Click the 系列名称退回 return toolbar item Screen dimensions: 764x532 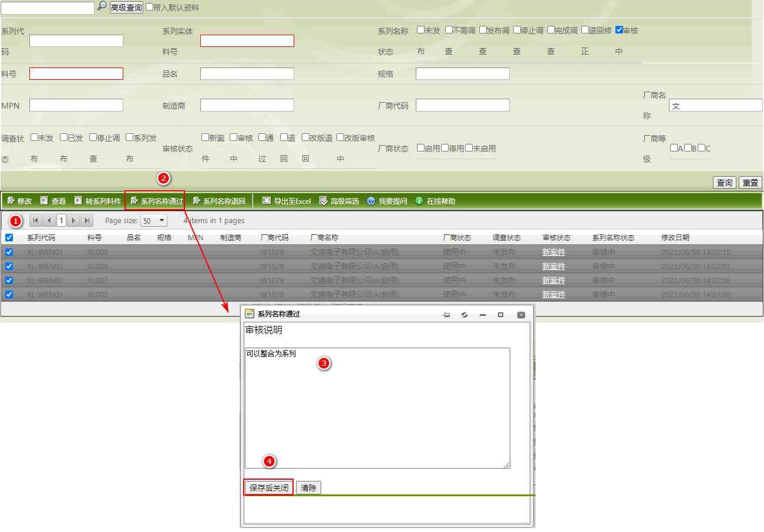(x=219, y=201)
